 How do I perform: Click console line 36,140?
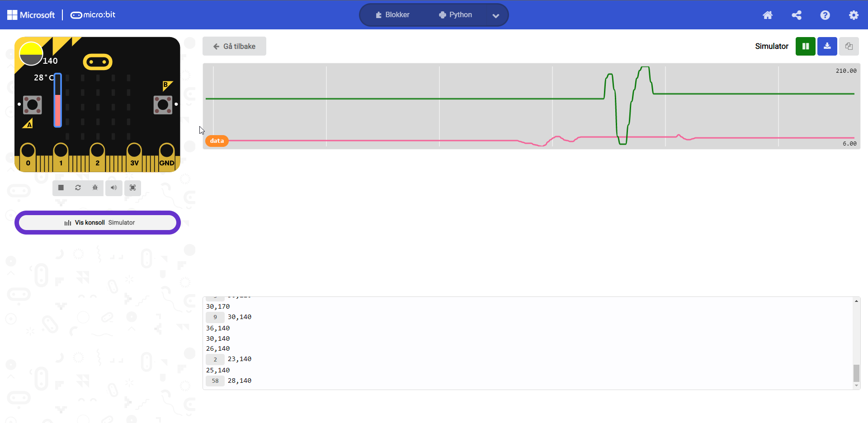click(x=218, y=328)
